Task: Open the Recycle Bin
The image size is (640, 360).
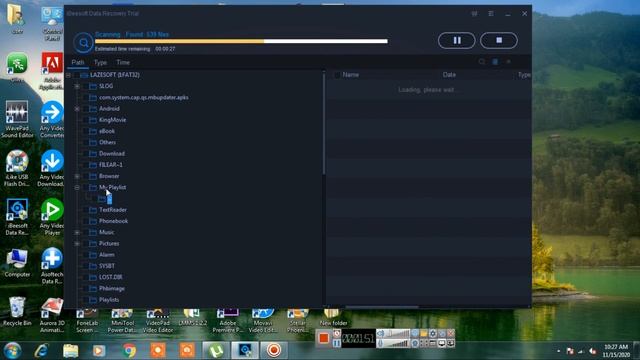Action: pyautogui.click(x=17, y=311)
